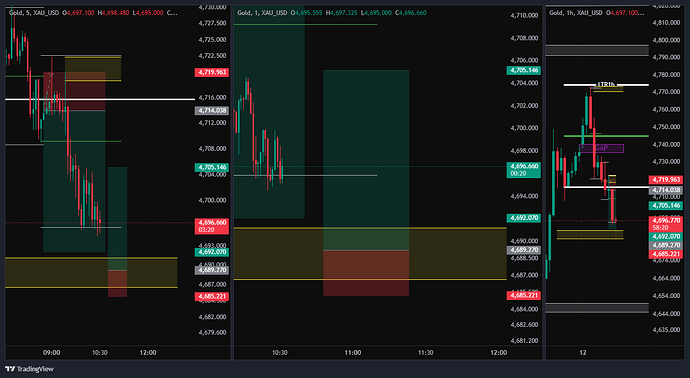Click the current price label with the 03:20 countdown

coord(212,226)
